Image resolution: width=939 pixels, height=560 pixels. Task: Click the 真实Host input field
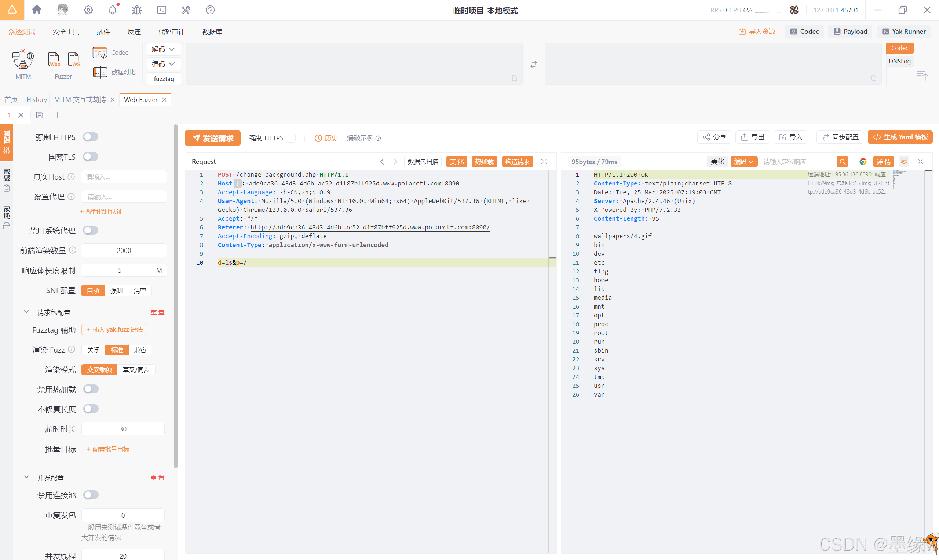click(124, 177)
